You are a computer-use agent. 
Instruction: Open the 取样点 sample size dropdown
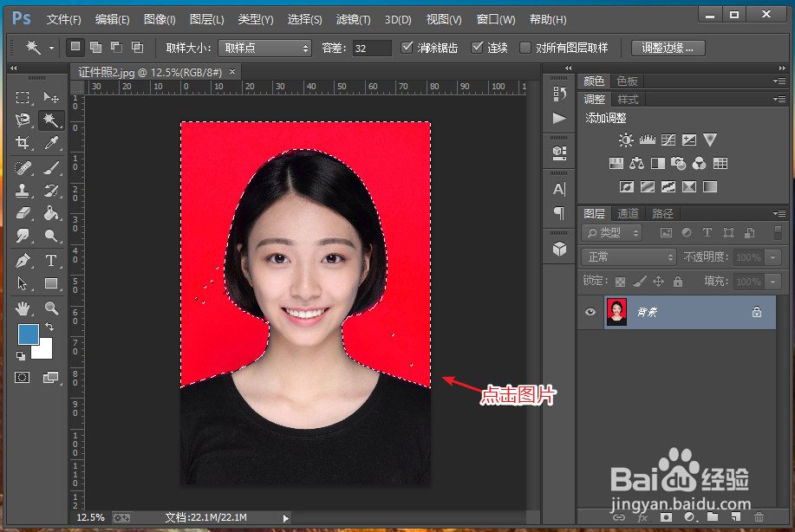(x=265, y=49)
